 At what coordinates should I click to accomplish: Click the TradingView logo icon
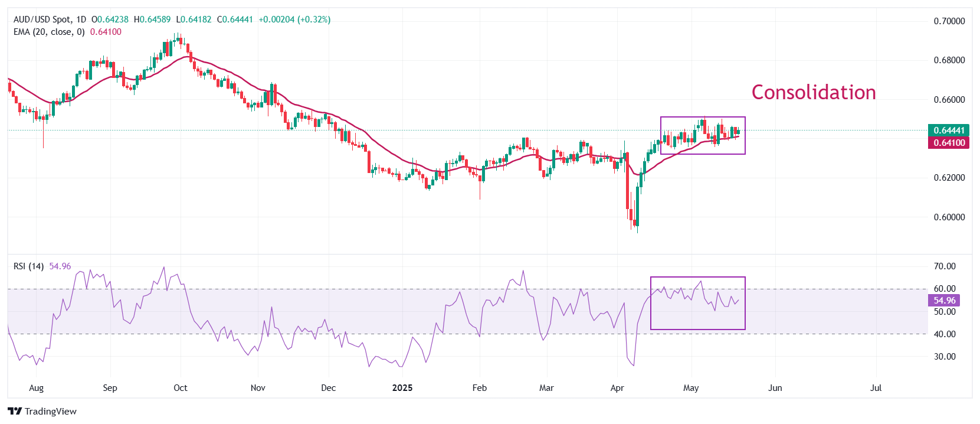[15, 411]
